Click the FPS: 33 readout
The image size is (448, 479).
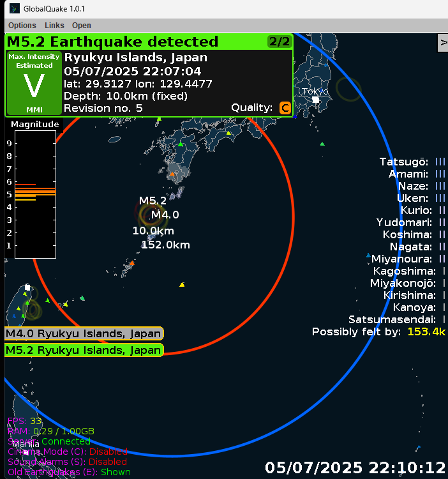(x=24, y=421)
